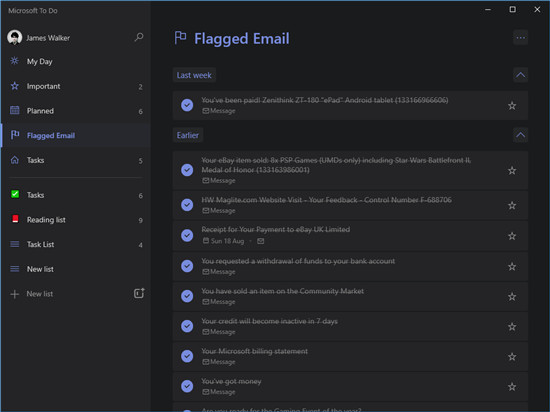This screenshot has width=550, height=412.
Task: Click James Walker profile avatar
Action: [x=14, y=37]
